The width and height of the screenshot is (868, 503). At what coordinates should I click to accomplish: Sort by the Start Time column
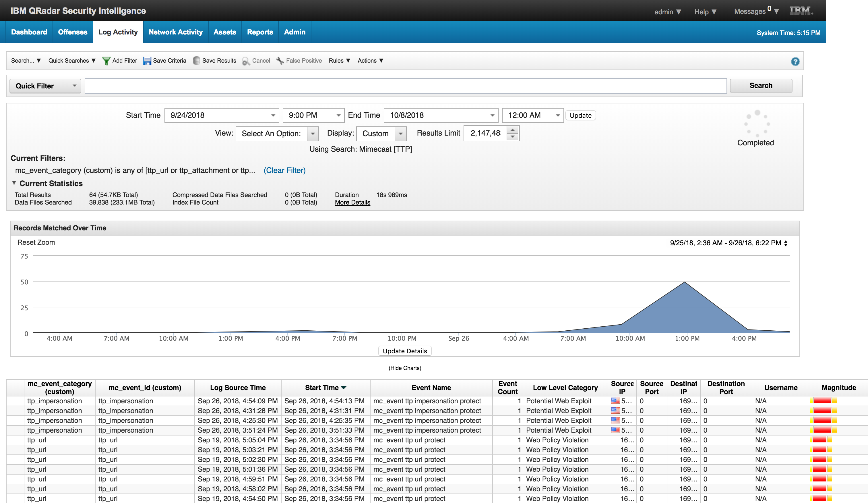[325, 388]
